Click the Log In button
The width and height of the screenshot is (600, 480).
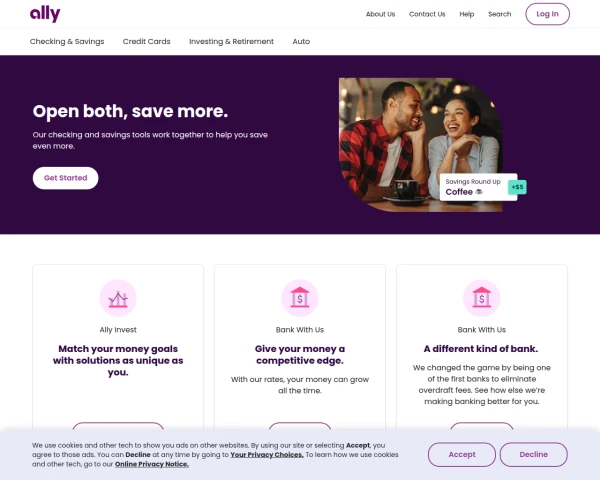547,14
